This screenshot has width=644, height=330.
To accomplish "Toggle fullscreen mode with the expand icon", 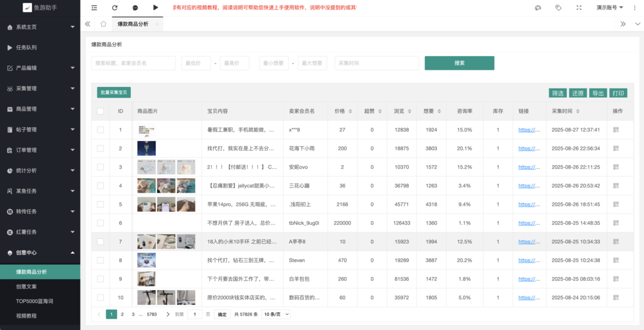I will [x=579, y=8].
